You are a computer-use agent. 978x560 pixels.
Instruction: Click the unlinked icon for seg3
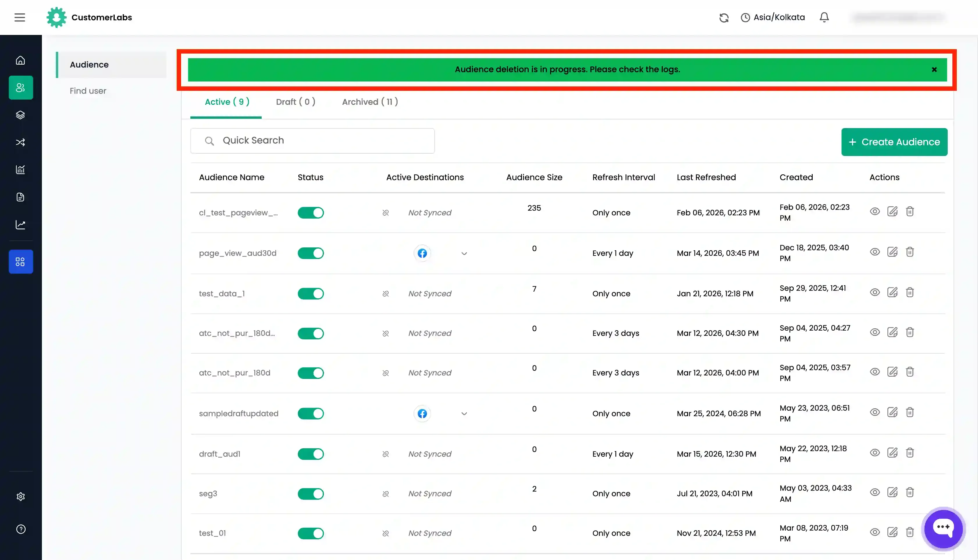tap(385, 494)
